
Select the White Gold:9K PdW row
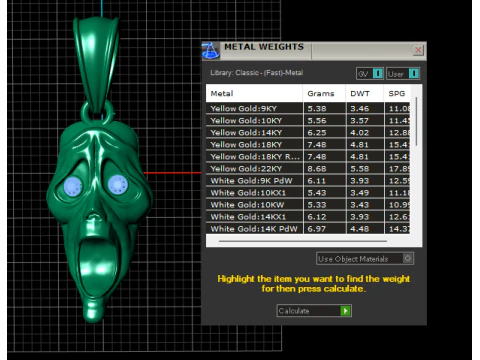click(308, 181)
